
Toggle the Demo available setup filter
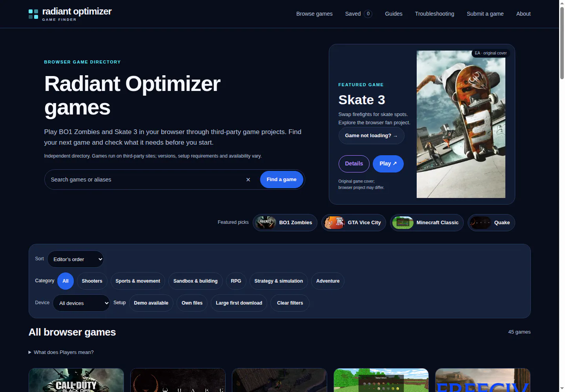(x=151, y=303)
